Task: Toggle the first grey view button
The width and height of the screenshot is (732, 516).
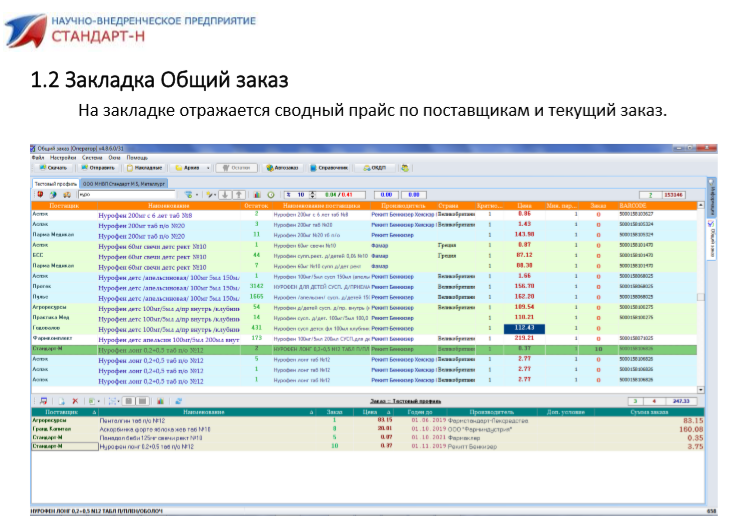Action: [x=129, y=401]
